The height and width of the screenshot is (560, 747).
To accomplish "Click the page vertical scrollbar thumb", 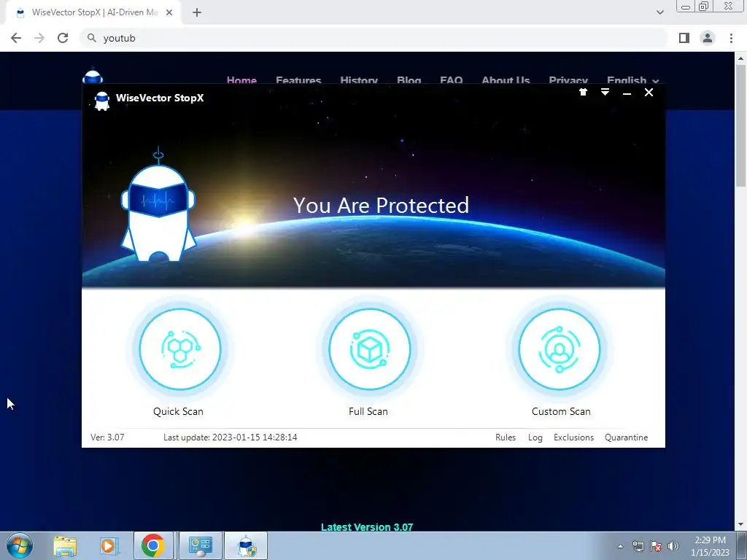I will (740, 126).
